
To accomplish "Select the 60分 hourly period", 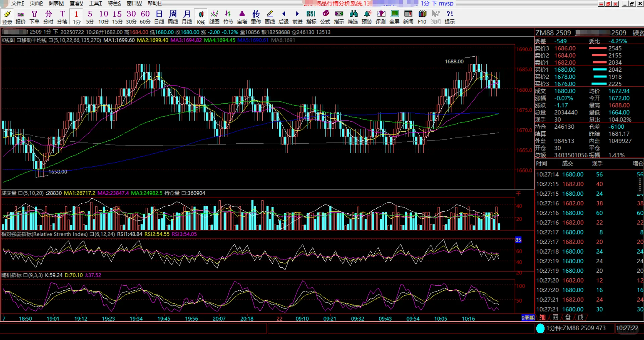I will 145,17.
